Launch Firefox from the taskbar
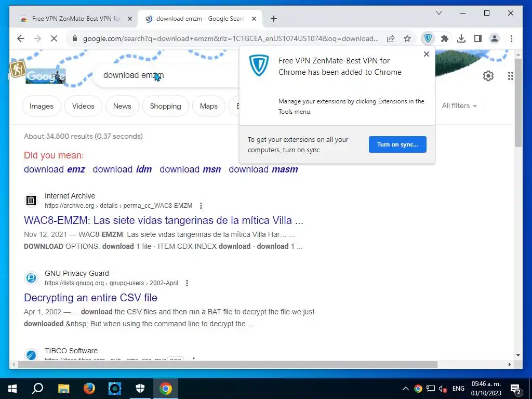This screenshot has width=532, height=399. click(89, 389)
